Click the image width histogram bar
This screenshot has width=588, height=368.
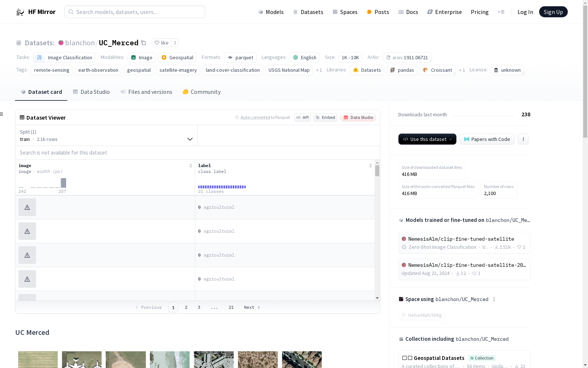tap(64, 183)
